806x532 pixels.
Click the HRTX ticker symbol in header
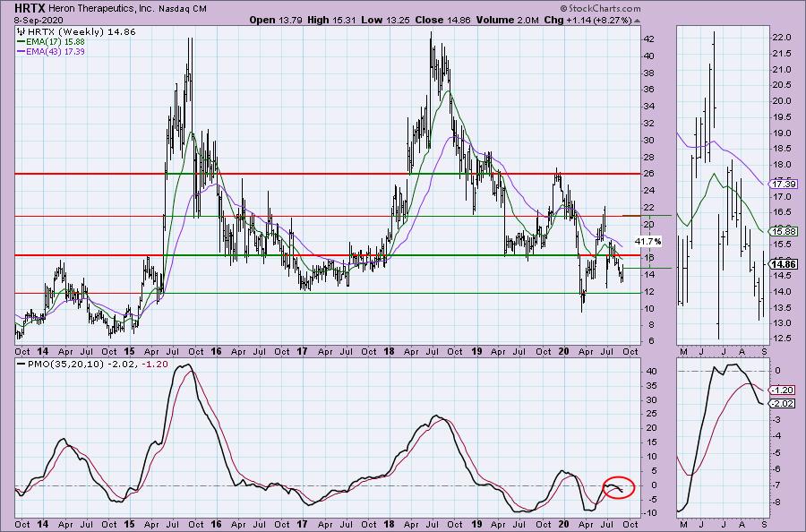(30, 8)
